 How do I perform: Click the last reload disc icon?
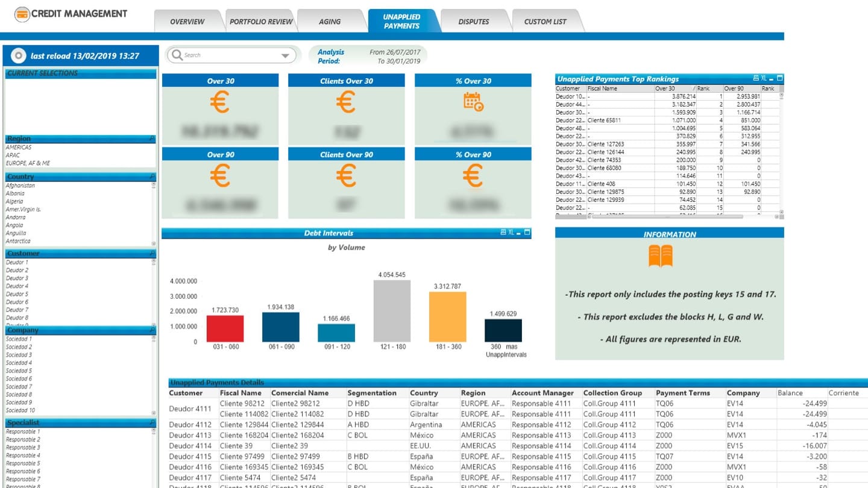tap(18, 55)
